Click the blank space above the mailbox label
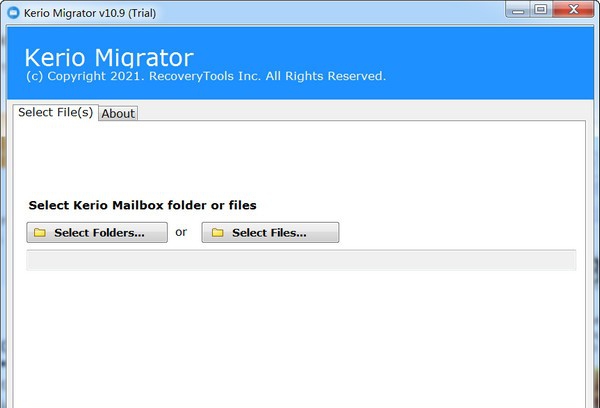600x408 pixels. coord(300,160)
